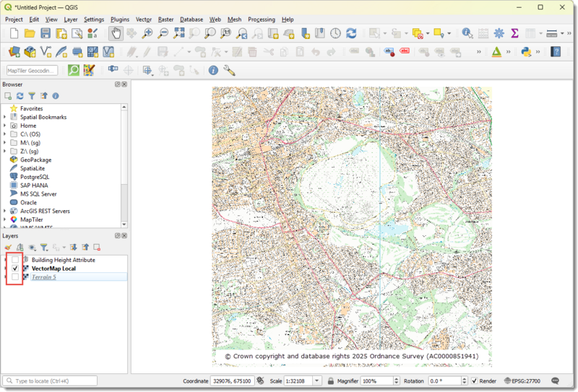The image size is (578, 392).
Task: Activate the Identify Features tool
Action: pos(467,33)
